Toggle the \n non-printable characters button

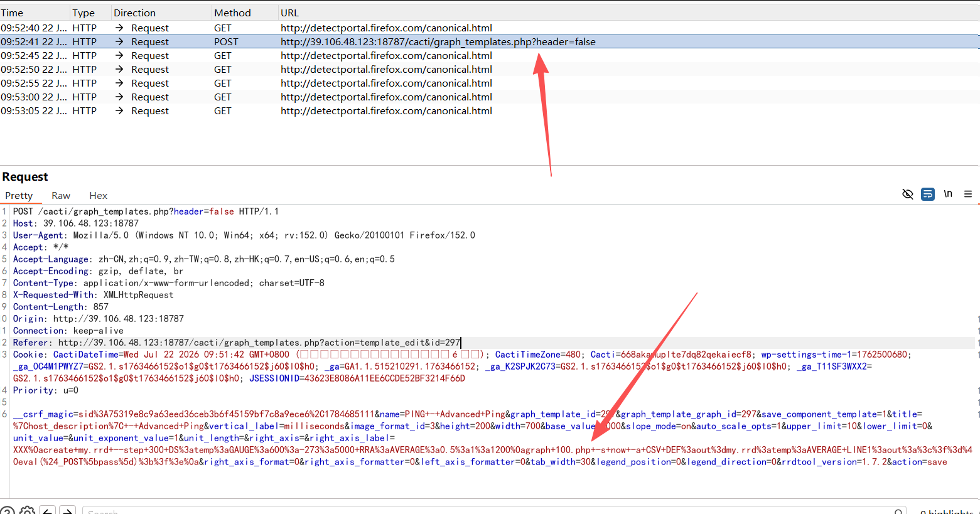(x=948, y=194)
